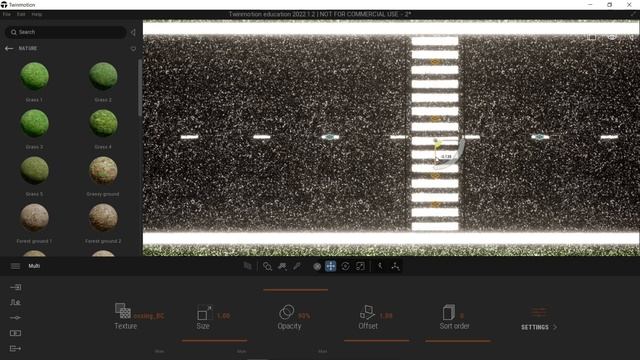Select the material picker tool
This screenshot has width=640, height=360.
point(282,266)
